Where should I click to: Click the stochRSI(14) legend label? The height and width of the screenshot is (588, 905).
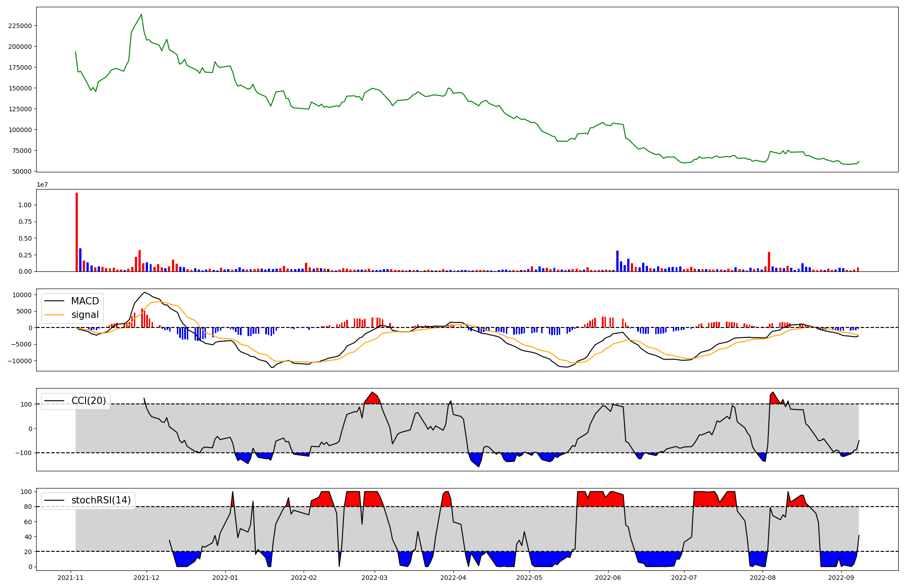pyautogui.click(x=101, y=500)
